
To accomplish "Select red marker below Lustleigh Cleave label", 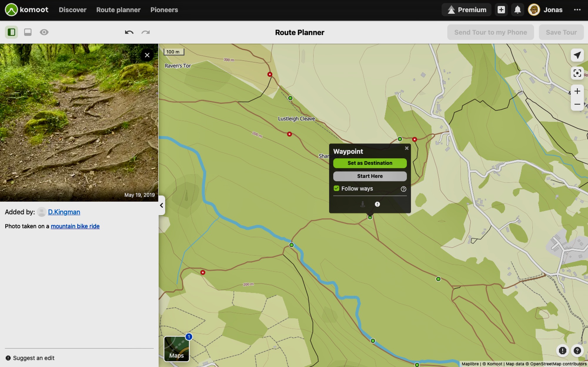I will click(289, 134).
